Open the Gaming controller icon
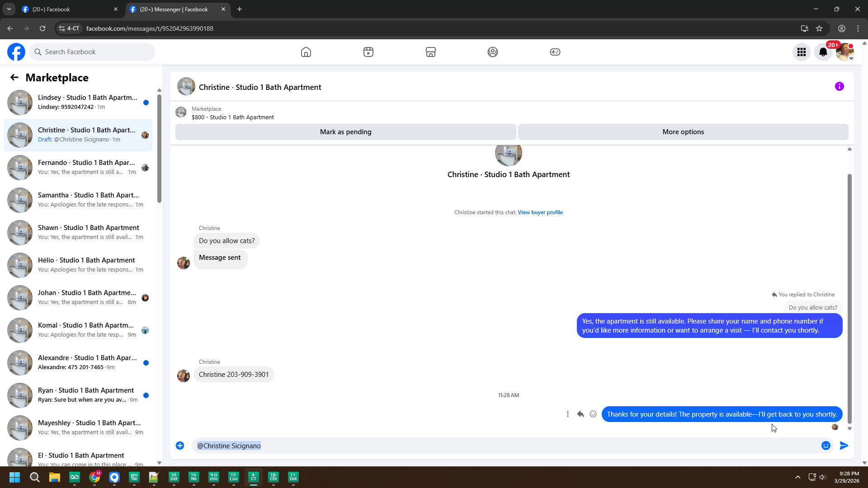 coord(555,52)
